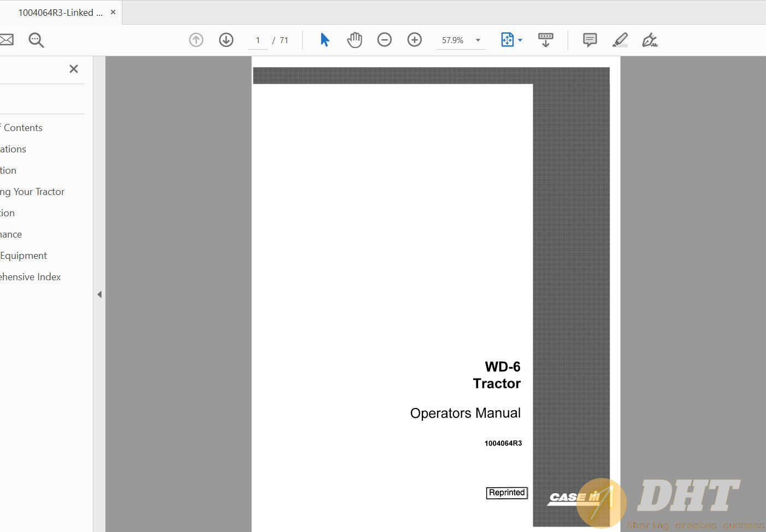Activate the Hand pan tool
This screenshot has width=766, height=532.
click(355, 40)
